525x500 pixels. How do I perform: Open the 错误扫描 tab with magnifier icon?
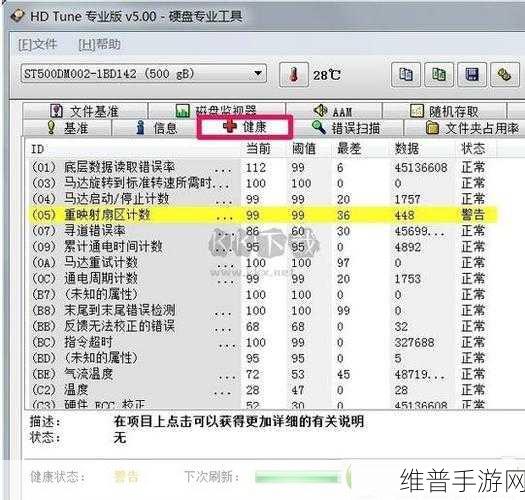[x=347, y=128]
